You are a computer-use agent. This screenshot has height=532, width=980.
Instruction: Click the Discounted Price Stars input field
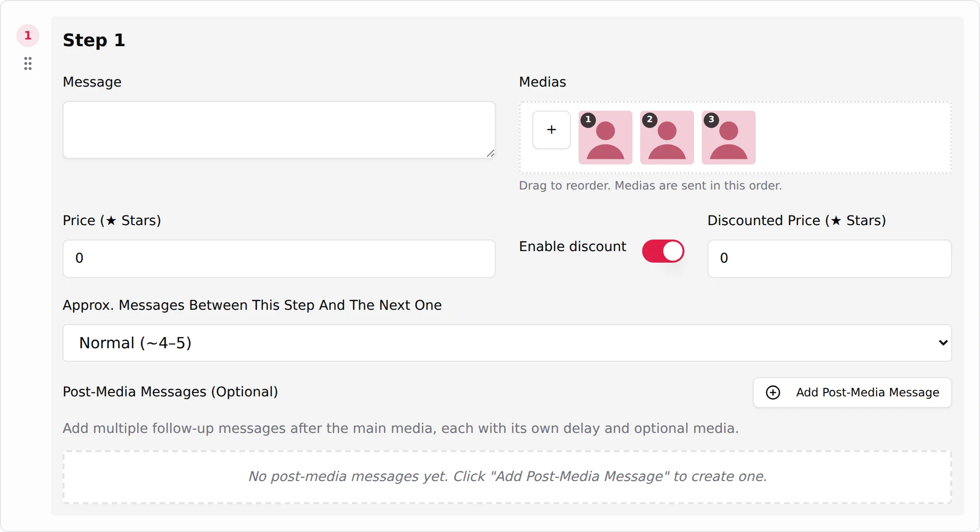point(829,259)
